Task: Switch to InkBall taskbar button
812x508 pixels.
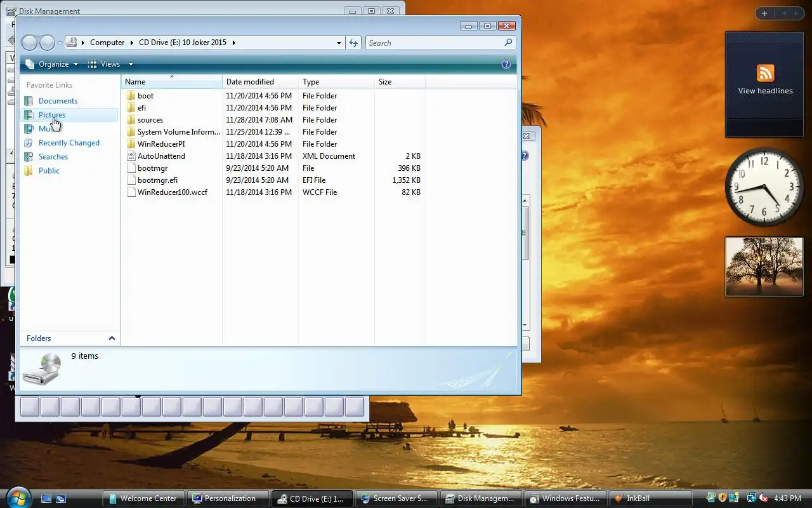Action: click(650, 498)
